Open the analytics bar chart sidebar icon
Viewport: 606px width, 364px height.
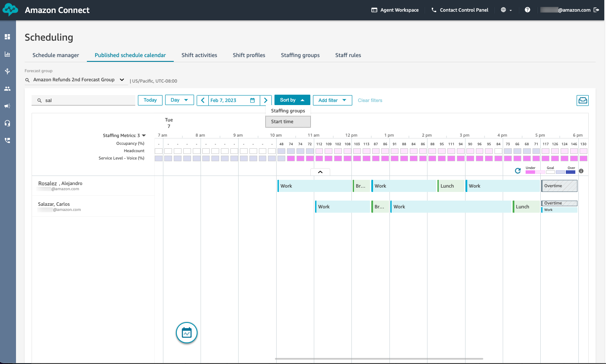(x=7, y=54)
